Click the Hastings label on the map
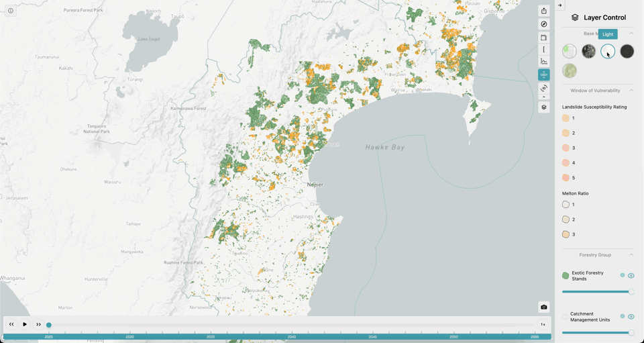The width and height of the screenshot is (644, 343). pyautogui.click(x=303, y=217)
